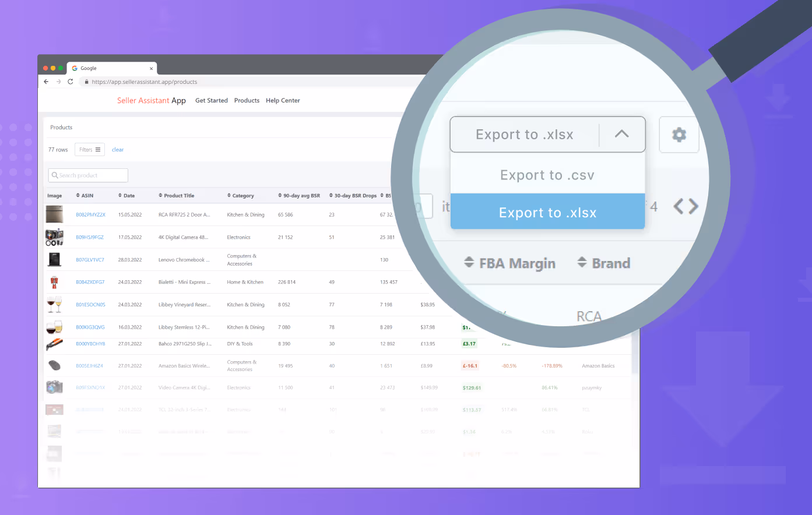Click the Amazon Basics mouse thumbnail
812x515 pixels.
tap(54, 365)
